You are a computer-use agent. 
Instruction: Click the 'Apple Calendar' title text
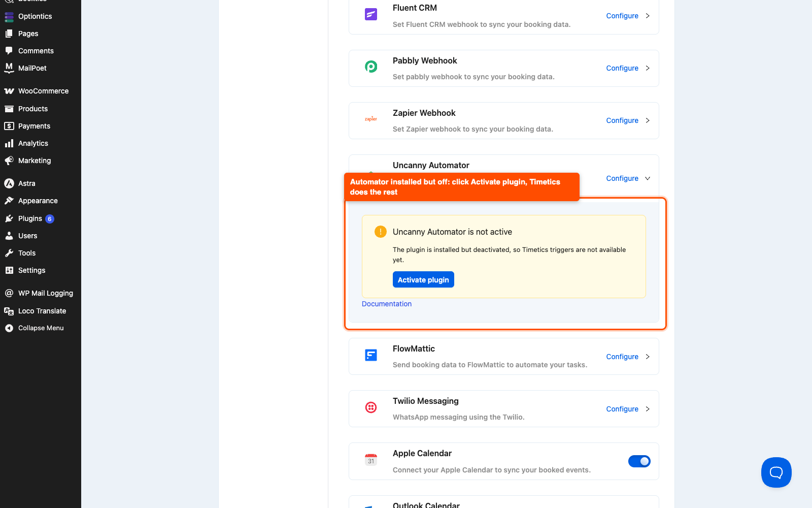pyautogui.click(x=422, y=453)
